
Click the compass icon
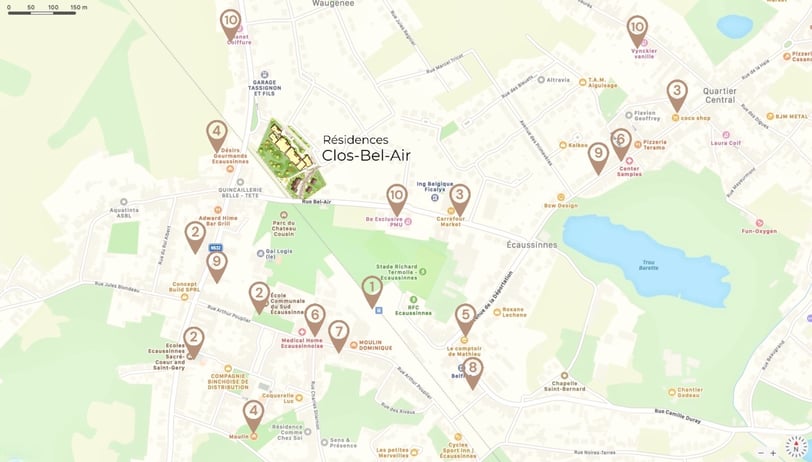pos(795,447)
